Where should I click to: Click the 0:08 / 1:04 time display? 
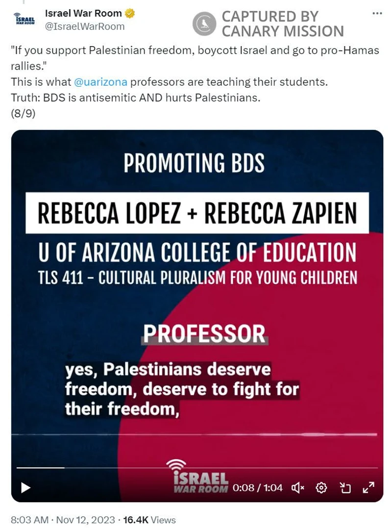click(x=258, y=487)
